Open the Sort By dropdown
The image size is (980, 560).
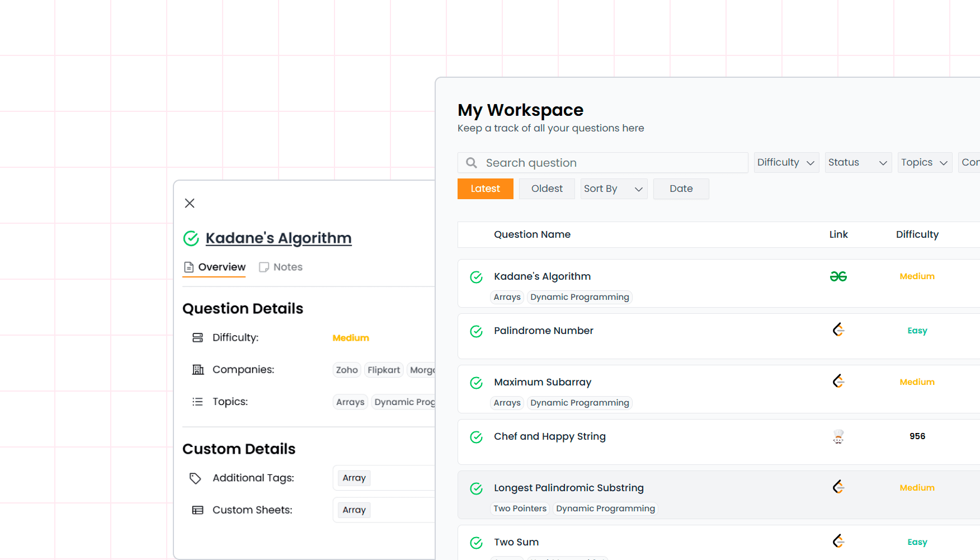[614, 189]
